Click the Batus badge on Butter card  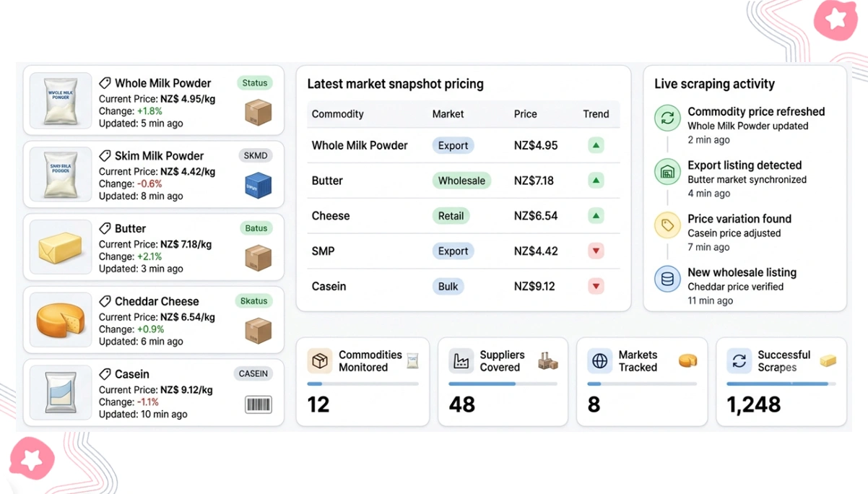point(256,228)
